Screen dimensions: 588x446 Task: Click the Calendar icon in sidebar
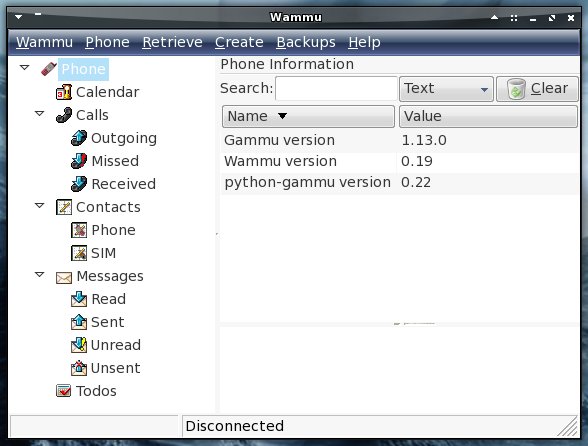pyautogui.click(x=64, y=92)
